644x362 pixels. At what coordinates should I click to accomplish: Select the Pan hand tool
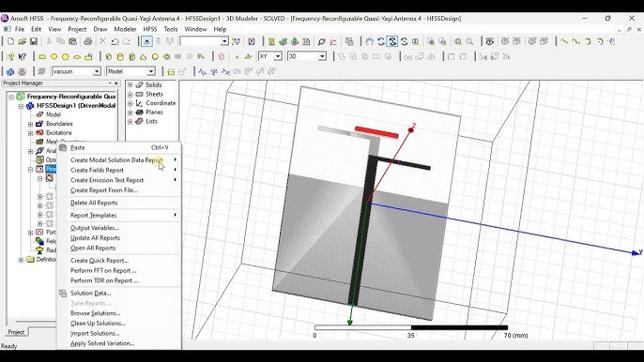[x=369, y=41]
